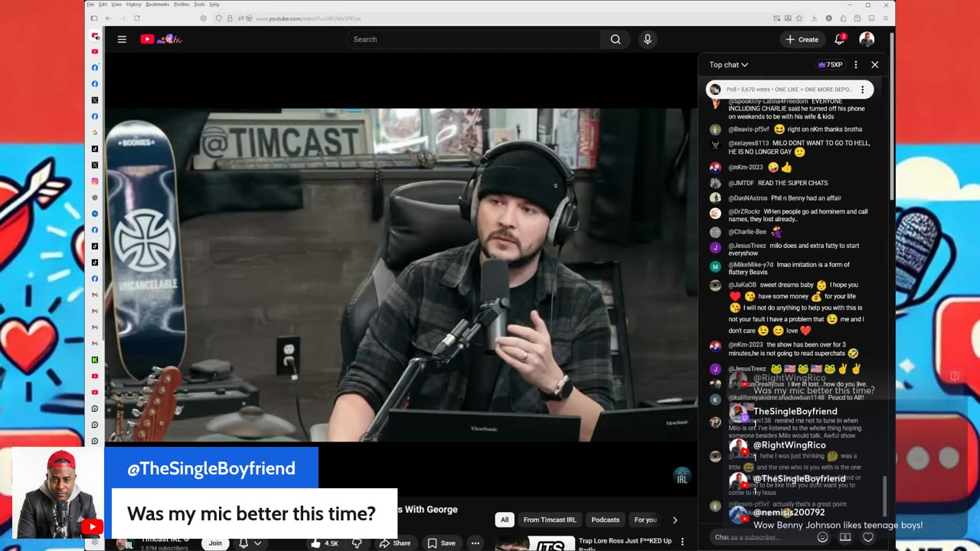The image size is (980, 551).
Task: Open the poll banner options menu
Action: pyautogui.click(x=862, y=90)
